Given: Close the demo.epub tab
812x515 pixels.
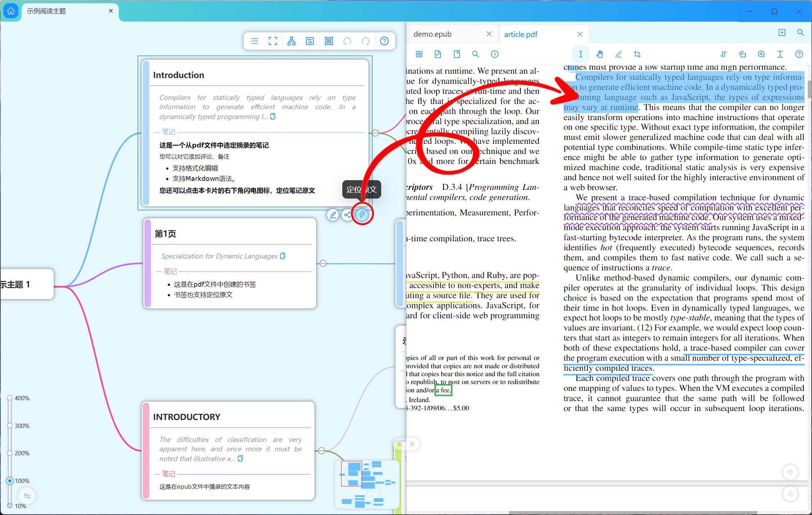Looking at the screenshot, I should click(x=489, y=34).
